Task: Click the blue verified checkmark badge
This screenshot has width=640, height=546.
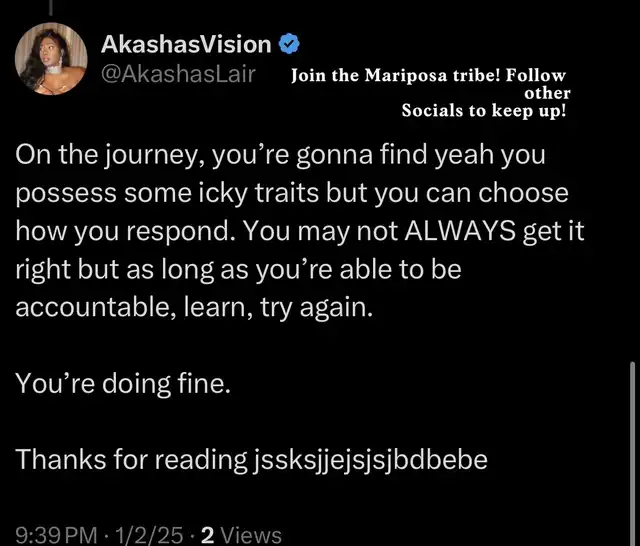Action: click(x=289, y=44)
